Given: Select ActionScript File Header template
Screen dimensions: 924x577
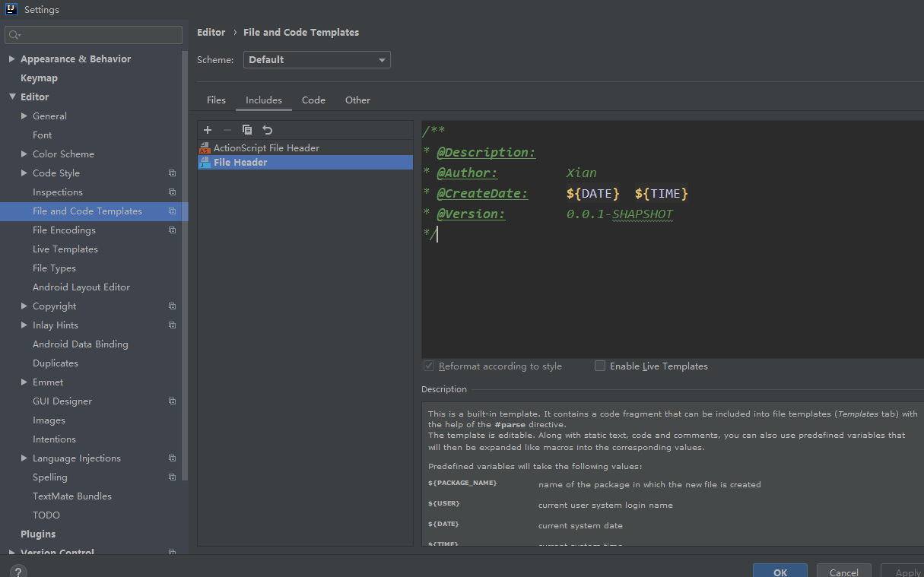Looking at the screenshot, I should [305, 148].
